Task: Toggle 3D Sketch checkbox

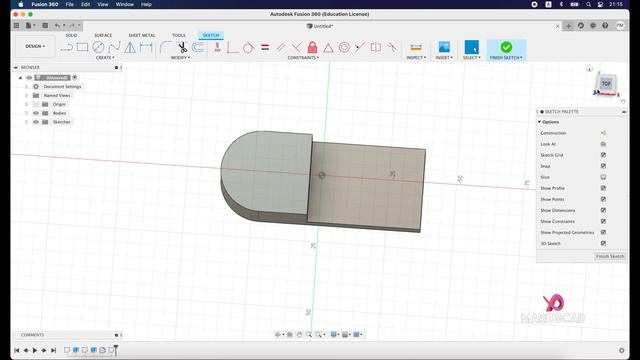Action: click(603, 243)
